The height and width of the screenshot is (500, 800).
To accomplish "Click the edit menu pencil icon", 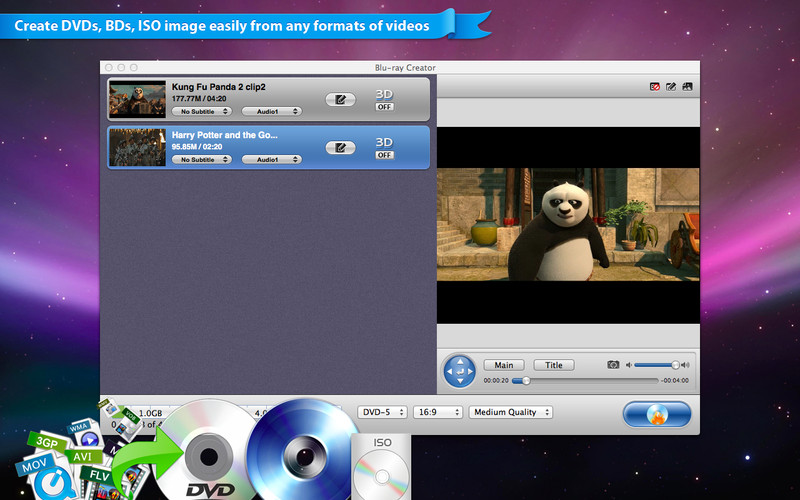I will pos(671,87).
